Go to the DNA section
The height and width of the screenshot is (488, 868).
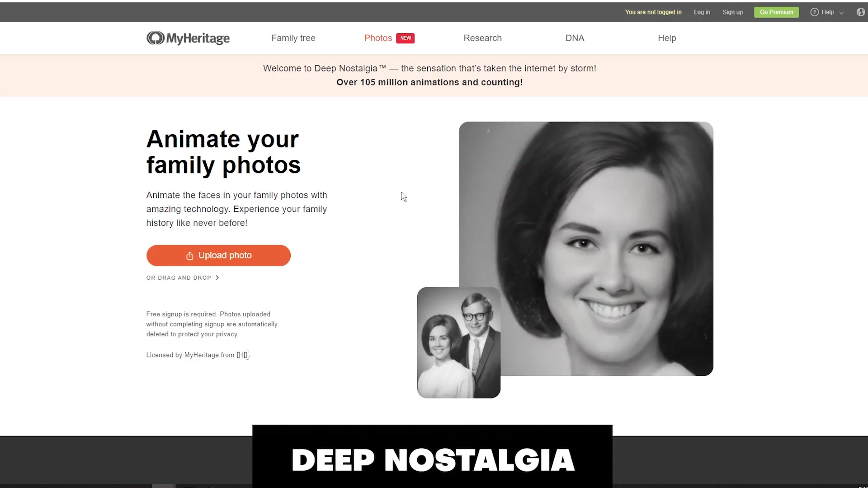575,38
